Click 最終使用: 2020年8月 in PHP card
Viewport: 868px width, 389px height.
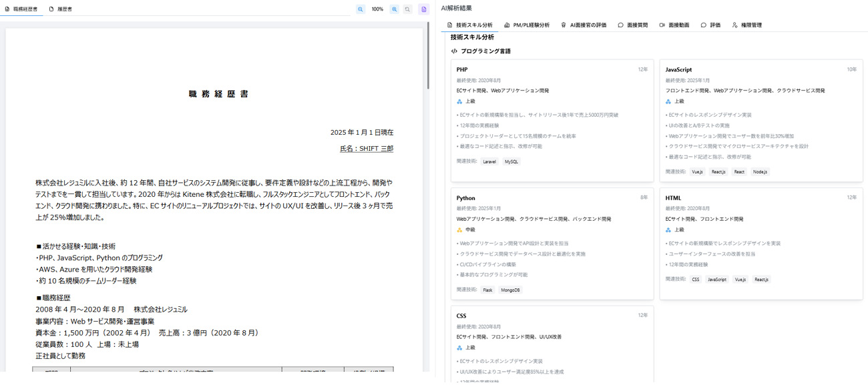pyautogui.click(x=479, y=80)
